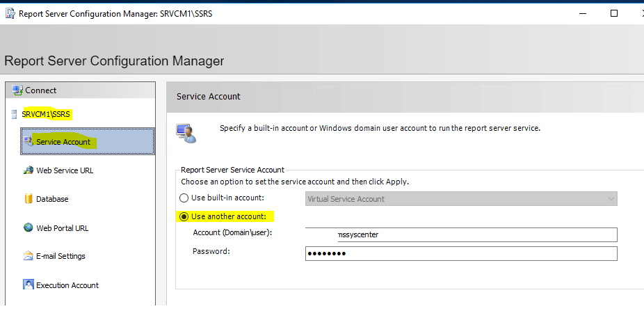The height and width of the screenshot is (311, 644).
Task: Maximize the Configuration Manager window
Action: pos(614,13)
